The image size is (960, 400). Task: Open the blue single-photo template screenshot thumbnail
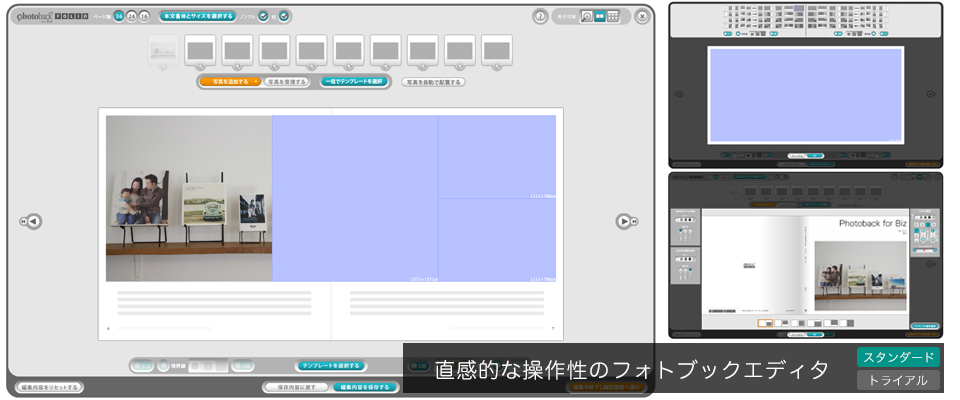coord(806,86)
